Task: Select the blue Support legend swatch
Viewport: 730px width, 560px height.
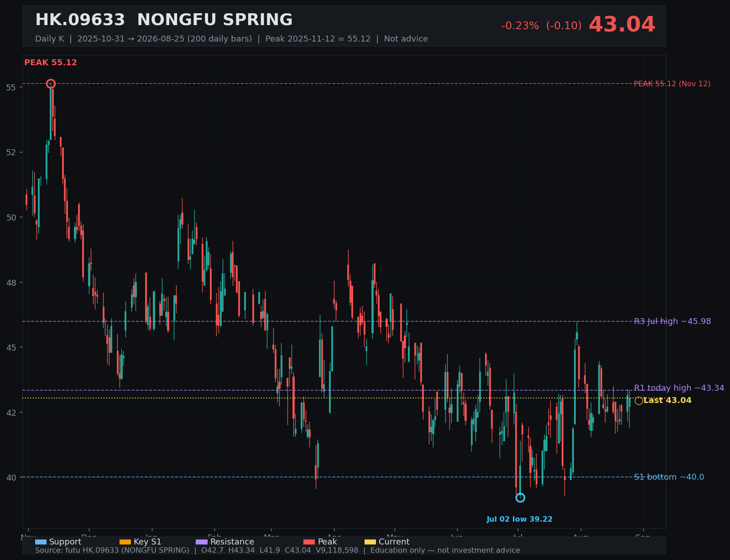Action: [x=41, y=542]
